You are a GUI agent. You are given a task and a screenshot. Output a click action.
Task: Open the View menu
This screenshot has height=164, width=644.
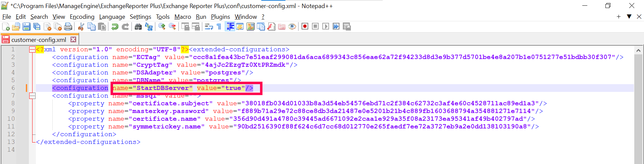tap(59, 17)
